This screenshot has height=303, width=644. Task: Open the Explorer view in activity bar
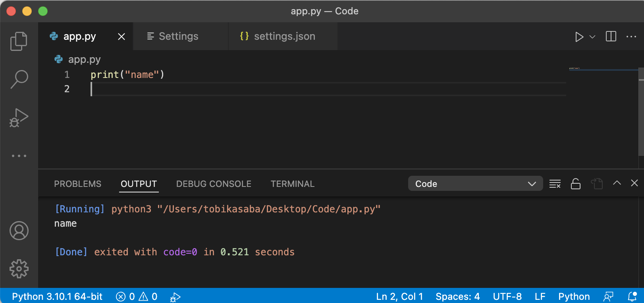pyautogui.click(x=19, y=41)
